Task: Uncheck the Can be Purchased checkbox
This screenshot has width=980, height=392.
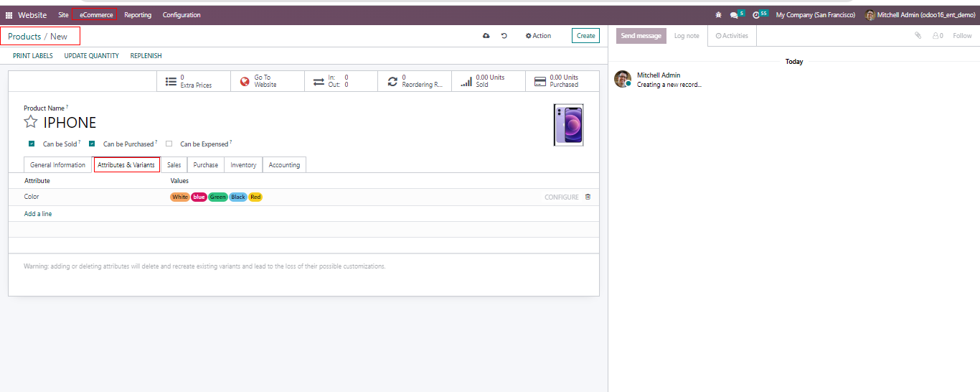Action: click(92, 144)
